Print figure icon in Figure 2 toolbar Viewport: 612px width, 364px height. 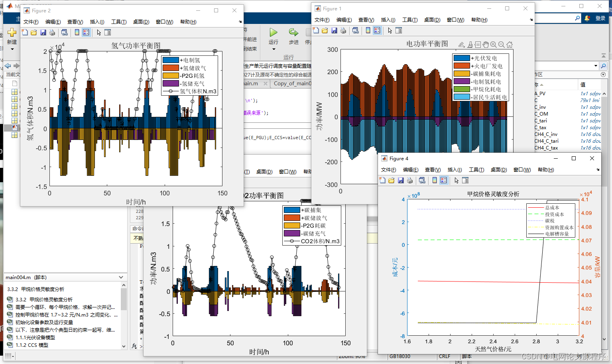(x=52, y=32)
